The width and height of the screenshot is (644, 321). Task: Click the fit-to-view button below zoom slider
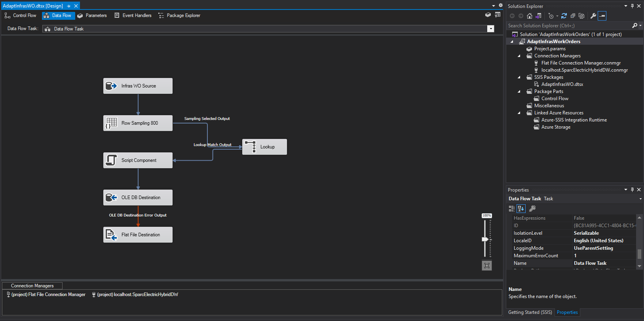pyautogui.click(x=487, y=266)
